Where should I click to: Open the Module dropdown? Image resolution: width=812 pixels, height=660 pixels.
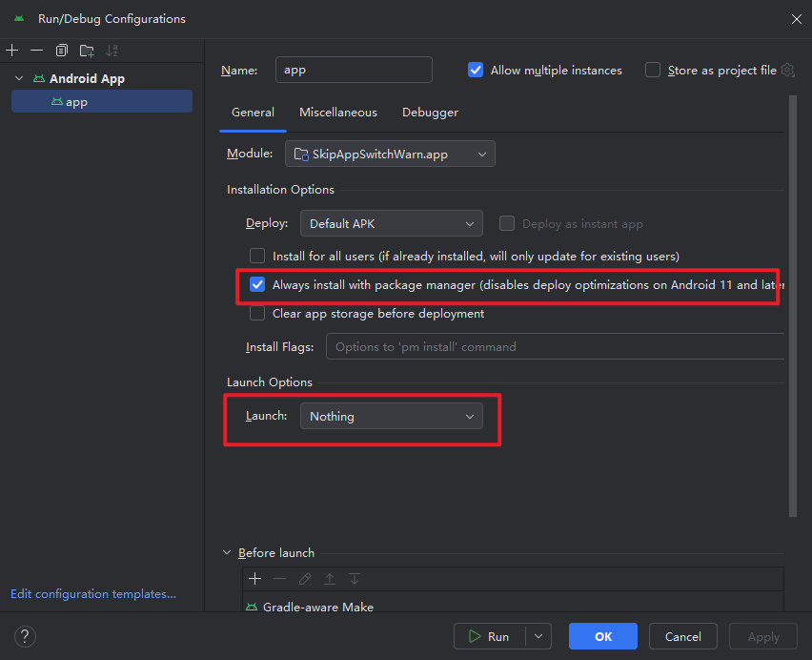click(390, 154)
